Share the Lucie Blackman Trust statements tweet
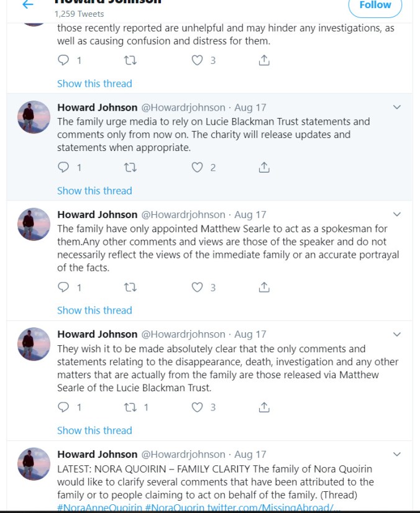 [x=264, y=167]
